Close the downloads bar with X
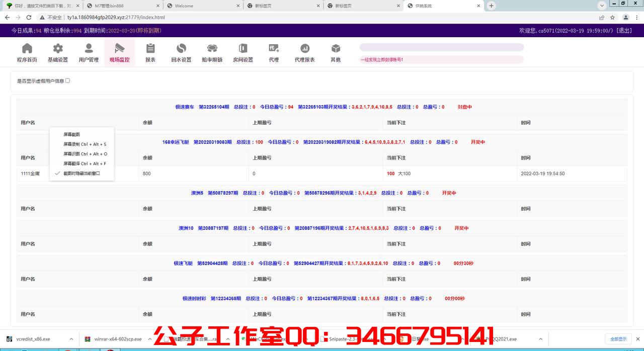The image size is (644, 351). [x=638, y=339]
